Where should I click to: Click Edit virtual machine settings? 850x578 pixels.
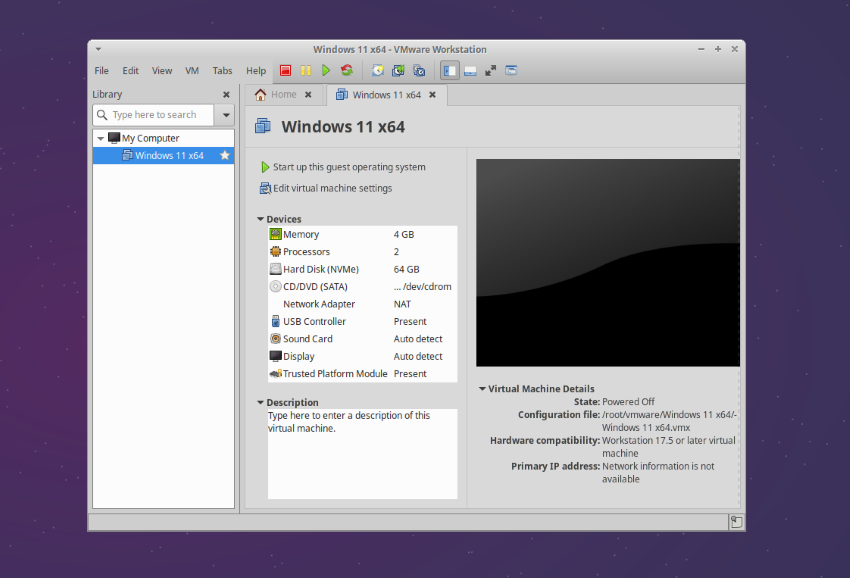pyautogui.click(x=332, y=188)
